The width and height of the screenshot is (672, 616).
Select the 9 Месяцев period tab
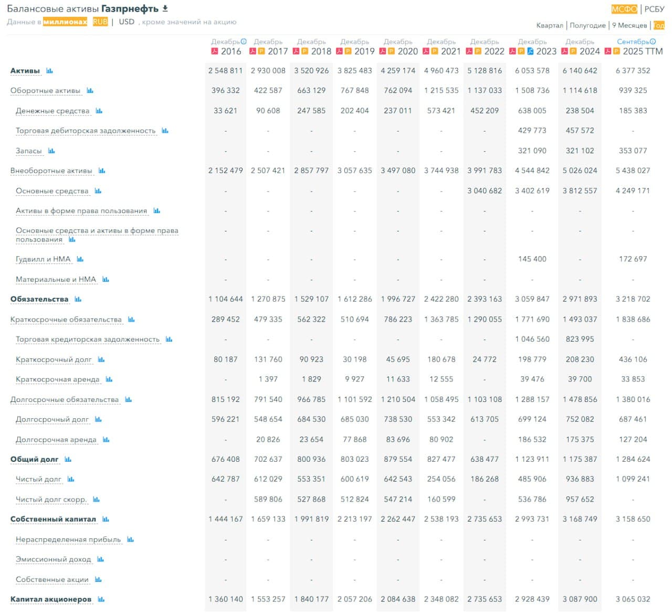629,25
